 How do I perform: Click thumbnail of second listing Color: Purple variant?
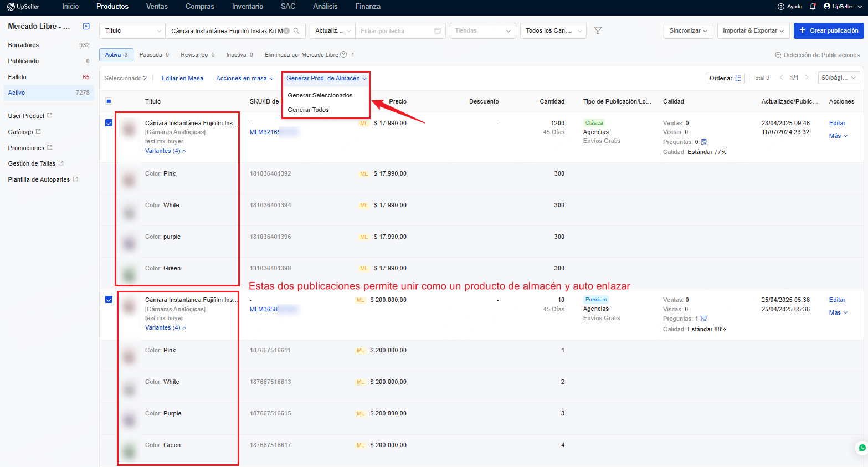tap(129, 419)
